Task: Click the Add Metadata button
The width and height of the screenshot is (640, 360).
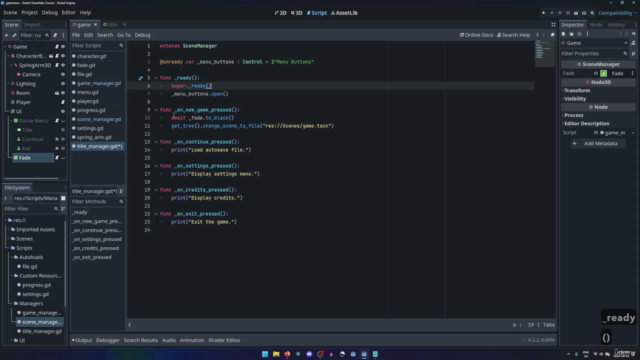Action: pos(598,144)
